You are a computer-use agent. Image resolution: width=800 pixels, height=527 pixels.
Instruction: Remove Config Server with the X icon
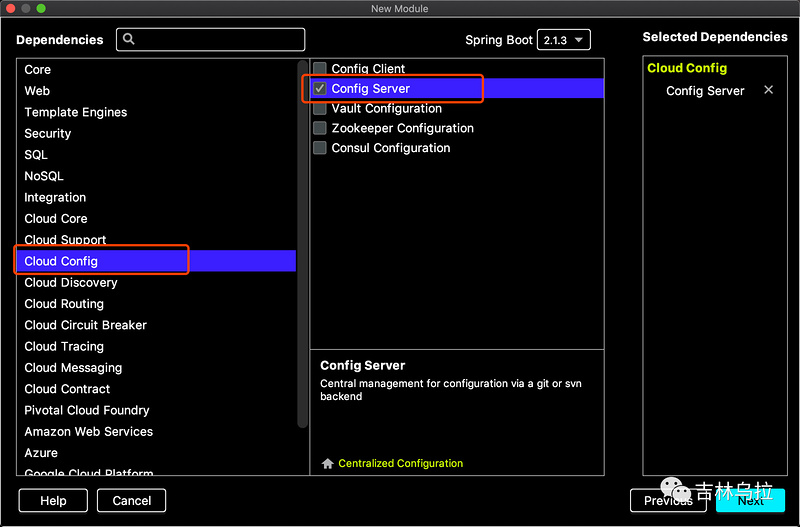(x=768, y=90)
